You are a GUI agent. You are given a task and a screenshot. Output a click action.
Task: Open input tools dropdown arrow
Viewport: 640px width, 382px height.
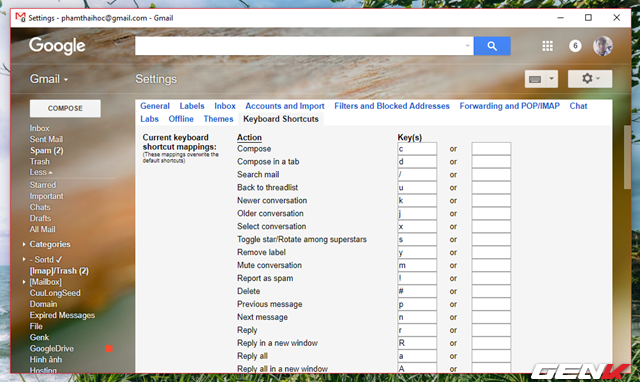point(551,79)
